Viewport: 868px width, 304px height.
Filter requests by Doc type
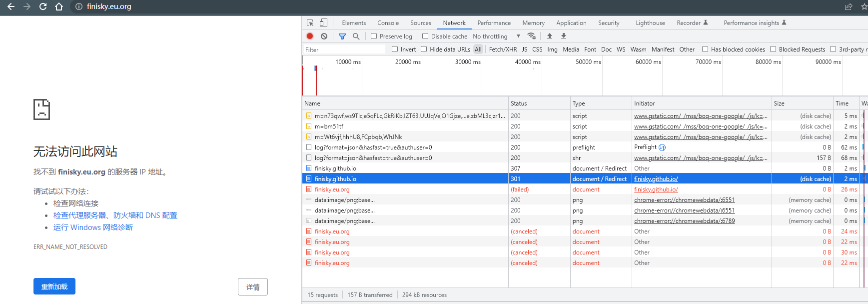pos(606,49)
